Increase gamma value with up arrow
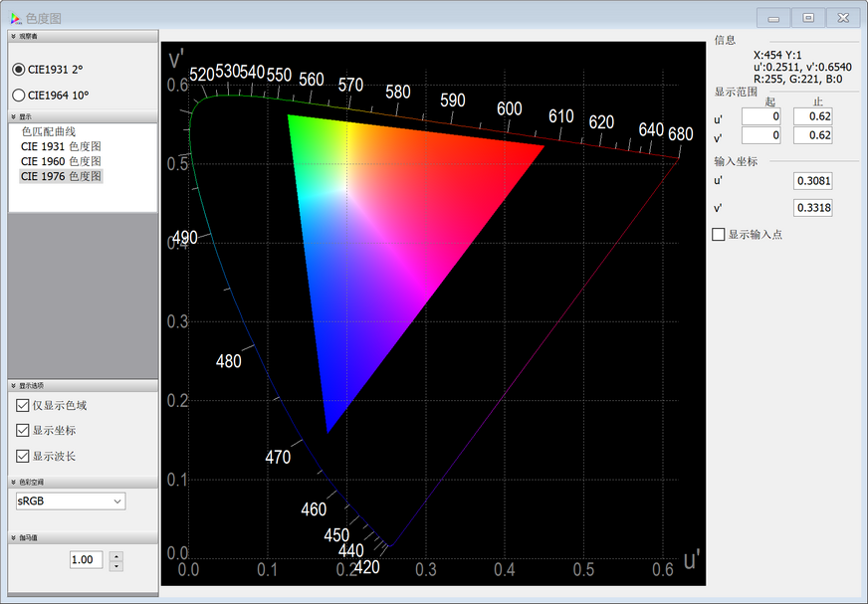The height and width of the screenshot is (604, 868). [x=116, y=557]
